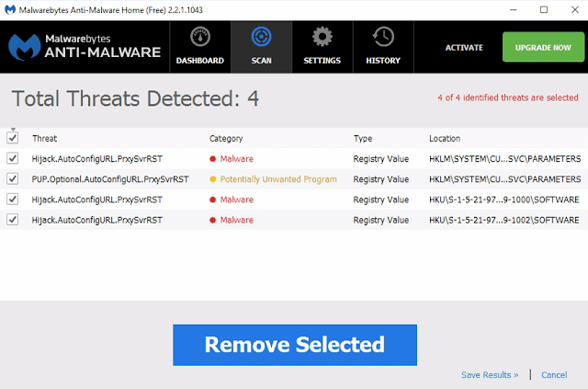The width and height of the screenshot is (588, 389).
Task: Switch to the History tab label
Action: coord(383,61)
